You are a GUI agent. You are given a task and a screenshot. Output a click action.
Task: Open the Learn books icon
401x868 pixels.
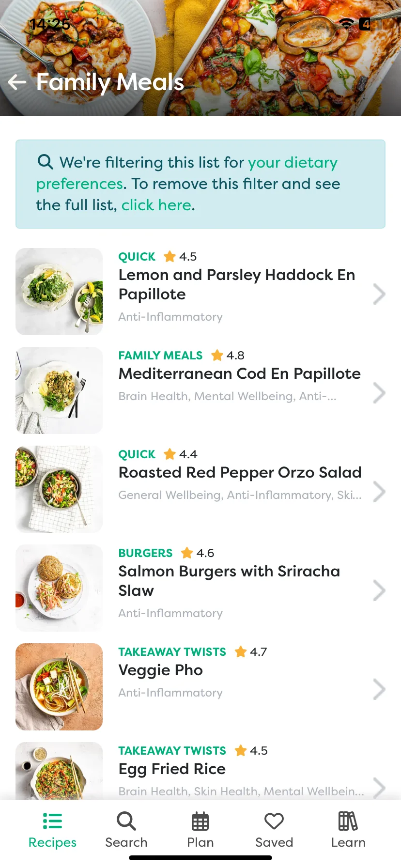(348, 821)
